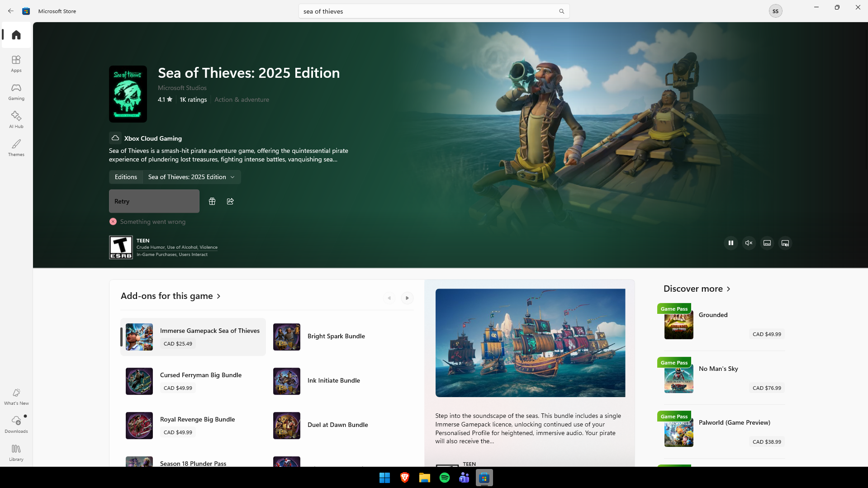Click the Retry button

[x=154, y=201]
